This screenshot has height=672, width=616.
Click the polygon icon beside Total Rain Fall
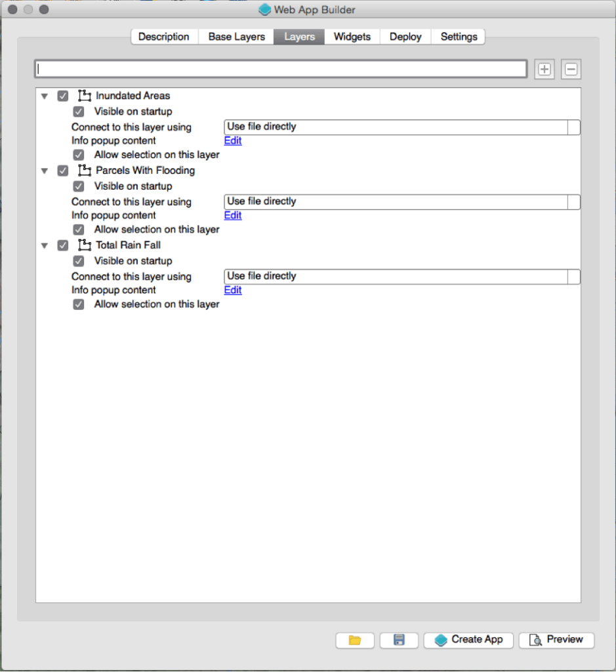point(84,245)
